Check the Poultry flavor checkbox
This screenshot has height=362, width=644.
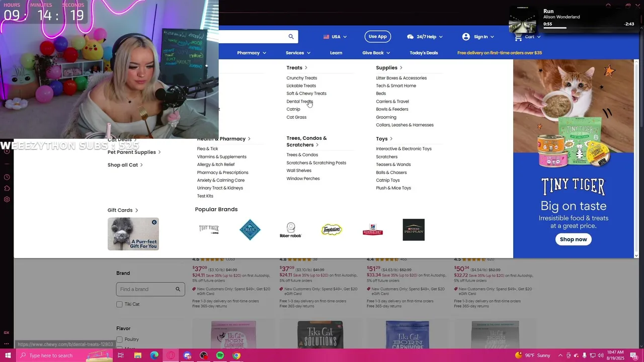[119, 339]
